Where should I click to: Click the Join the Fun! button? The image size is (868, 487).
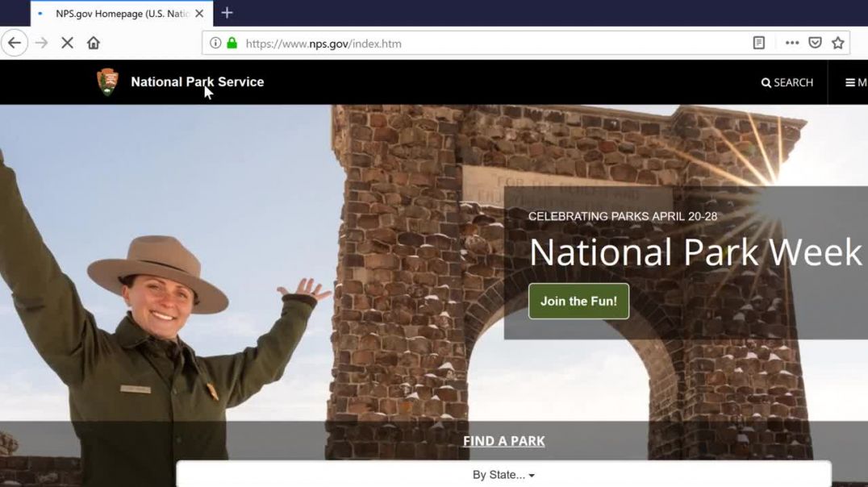click(578, 301)
